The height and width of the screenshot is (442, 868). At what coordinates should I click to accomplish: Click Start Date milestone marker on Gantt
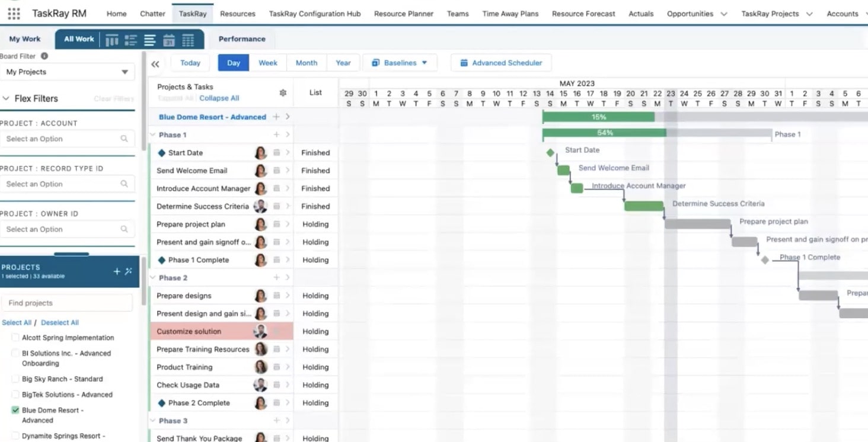(550, 153)
